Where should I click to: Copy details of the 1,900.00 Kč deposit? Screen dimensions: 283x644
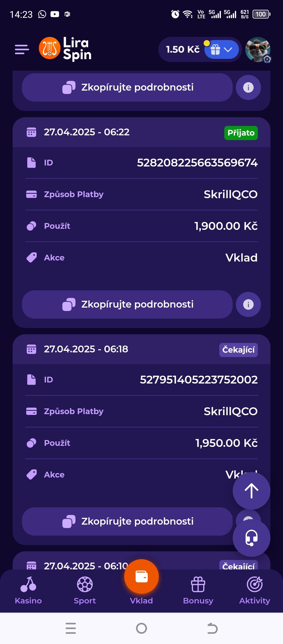(127, 304)
